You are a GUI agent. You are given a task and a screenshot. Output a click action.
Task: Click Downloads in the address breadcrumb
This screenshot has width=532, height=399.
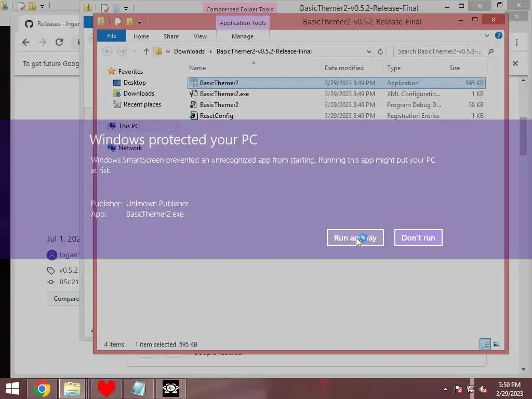tap(189, 51)
